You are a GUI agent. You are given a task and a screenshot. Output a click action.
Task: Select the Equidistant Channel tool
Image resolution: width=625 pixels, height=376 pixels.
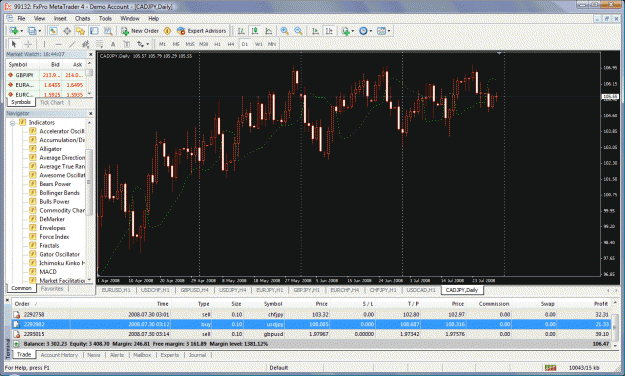tap(85, 44)
